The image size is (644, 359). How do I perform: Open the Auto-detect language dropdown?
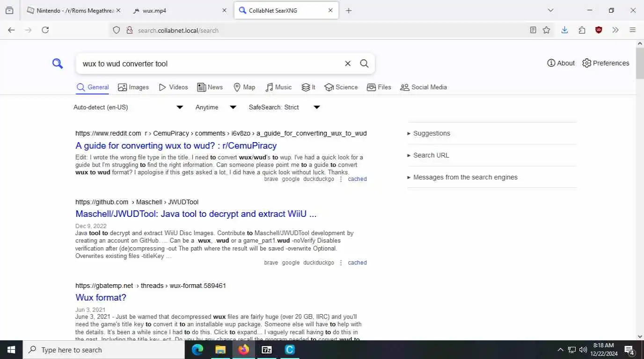coord(128,108)
